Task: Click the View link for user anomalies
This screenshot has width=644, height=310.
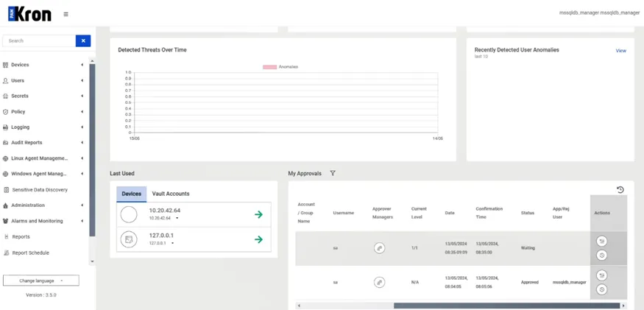Action: tap(621, 51)
